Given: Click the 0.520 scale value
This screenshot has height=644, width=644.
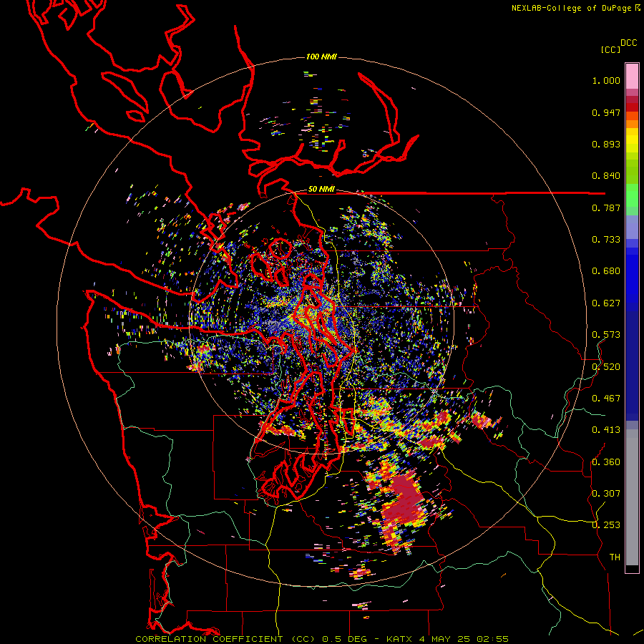Looking at the screenshot, I should coord(606,367).
